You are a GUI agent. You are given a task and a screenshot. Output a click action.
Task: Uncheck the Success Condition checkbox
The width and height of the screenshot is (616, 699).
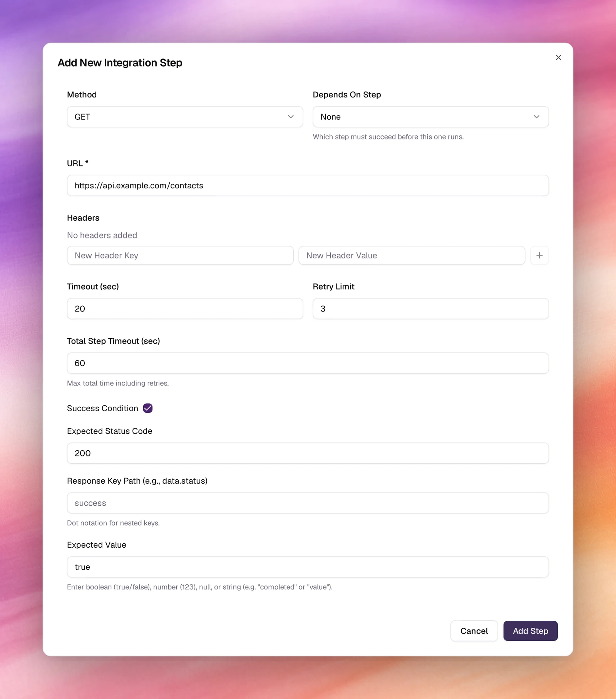tap(148, 408)
